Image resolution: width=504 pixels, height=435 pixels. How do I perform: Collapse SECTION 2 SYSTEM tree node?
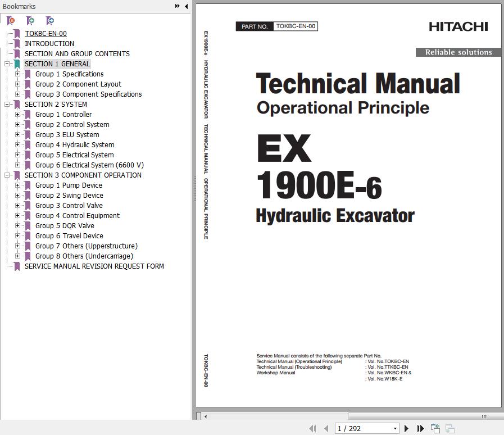coord(7,105)
